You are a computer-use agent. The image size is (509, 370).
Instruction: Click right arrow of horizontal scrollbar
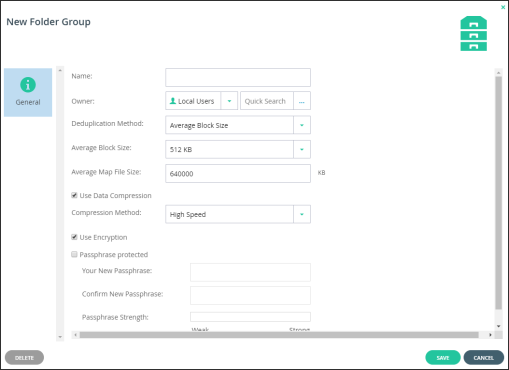tap(490, 335)
